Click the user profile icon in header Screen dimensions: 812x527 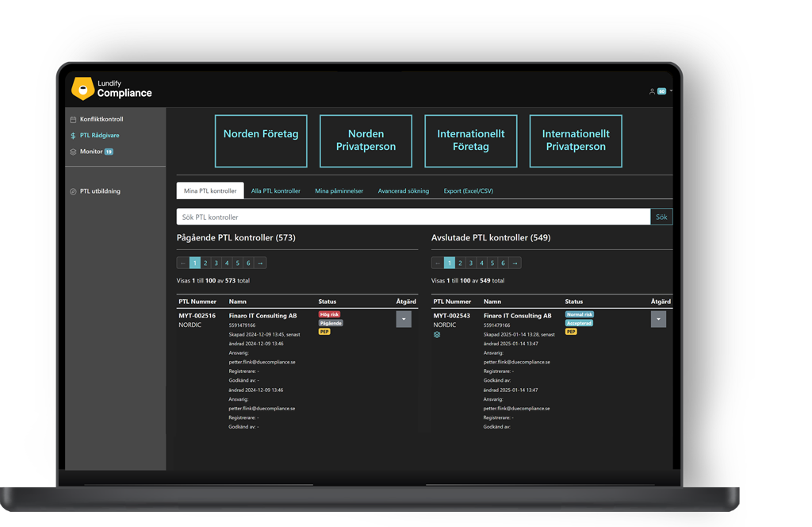click(x=652, y=91)
